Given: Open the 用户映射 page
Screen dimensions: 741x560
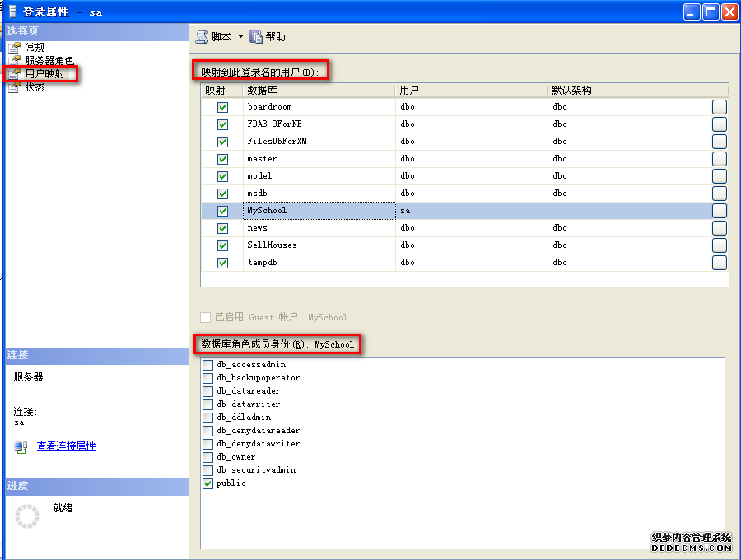Looking at the screenshot, I should coord(44,74).
